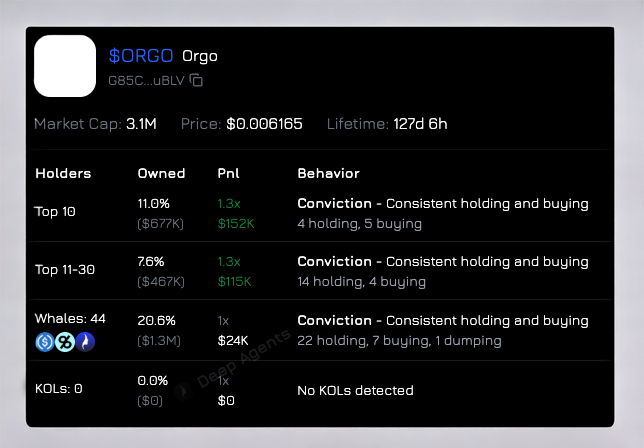Click the dark blue flame whale badge icon
644x448 pixels.
tap(85, 342)
